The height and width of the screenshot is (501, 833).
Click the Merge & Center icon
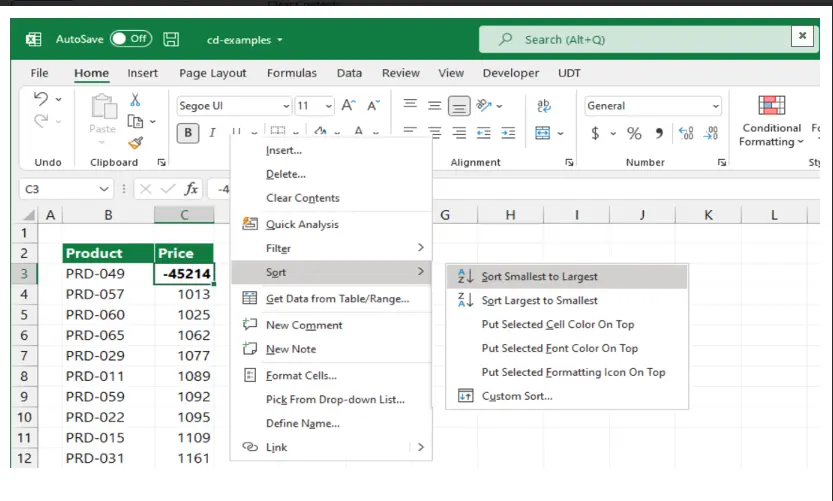click(542, 133)
